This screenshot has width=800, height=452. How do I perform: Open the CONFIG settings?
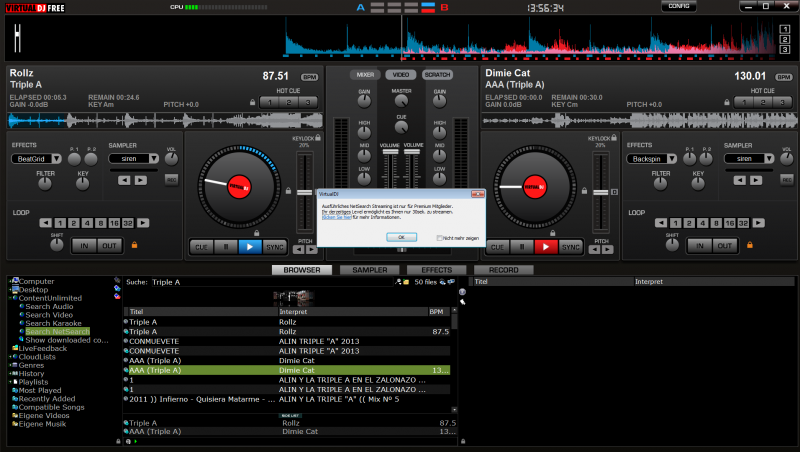[679, 6]
